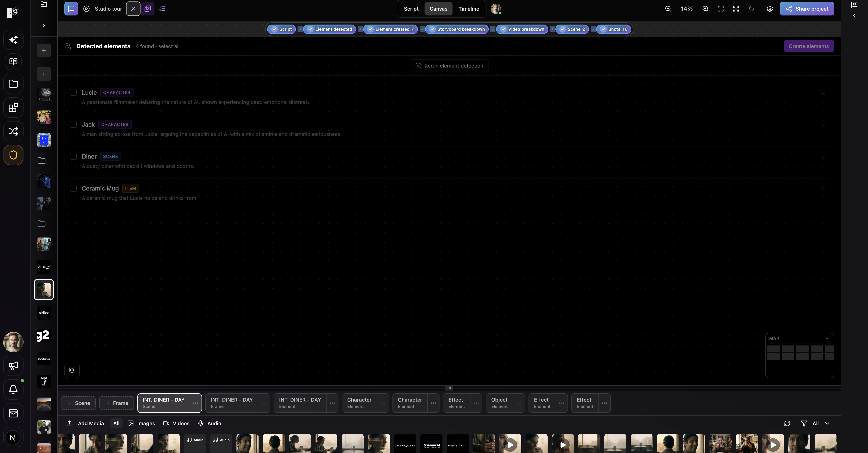This screenshot has width=868, height=453.
Task: Check the Jack character checkbox
Action: pos(73,124)
